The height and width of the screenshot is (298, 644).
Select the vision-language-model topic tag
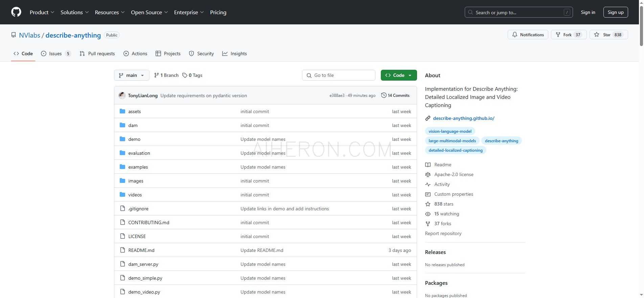[450, 131]
